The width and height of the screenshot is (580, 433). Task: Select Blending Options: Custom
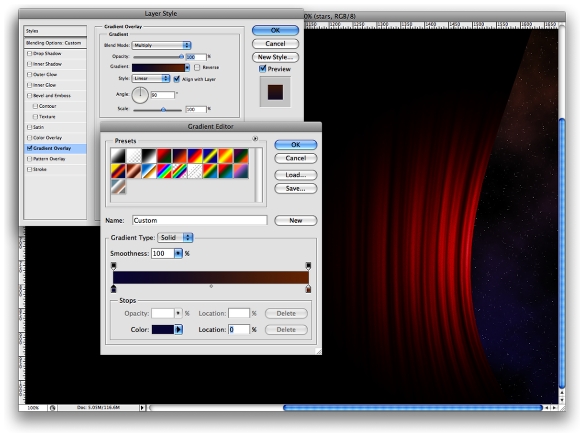(55, 43)
